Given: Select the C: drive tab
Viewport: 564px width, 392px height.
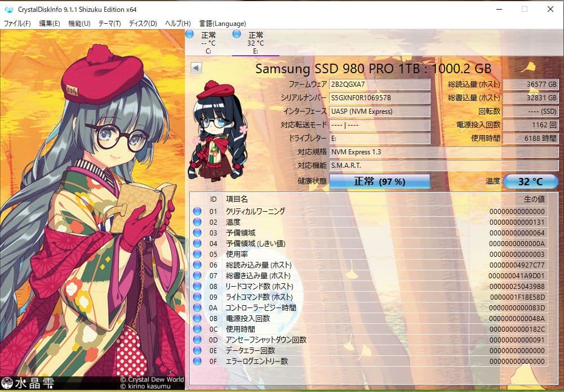Looking at the screenshot, I should tap(208, 43).
